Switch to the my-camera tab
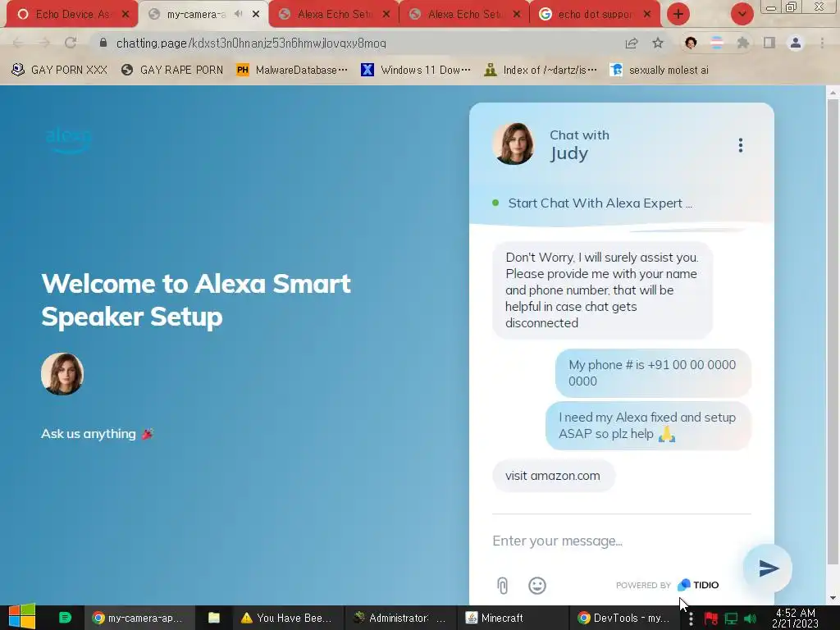The width and height of the screenshot is (840, 630). click(x=195, y=15)
